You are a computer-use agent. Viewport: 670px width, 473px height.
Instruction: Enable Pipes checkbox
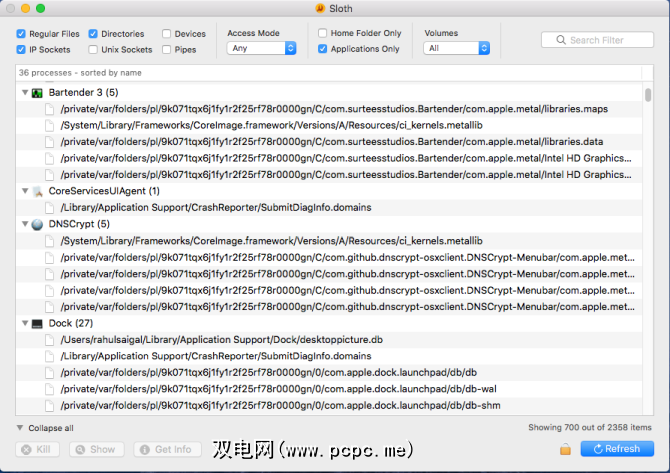(x=167, y=49)
